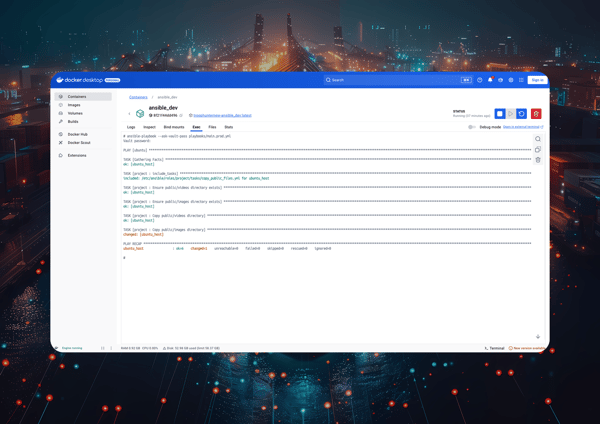Viewport: 600px width, 424px height.
Task: Switch to the Stats tab
Action: [x=228, y=127]
